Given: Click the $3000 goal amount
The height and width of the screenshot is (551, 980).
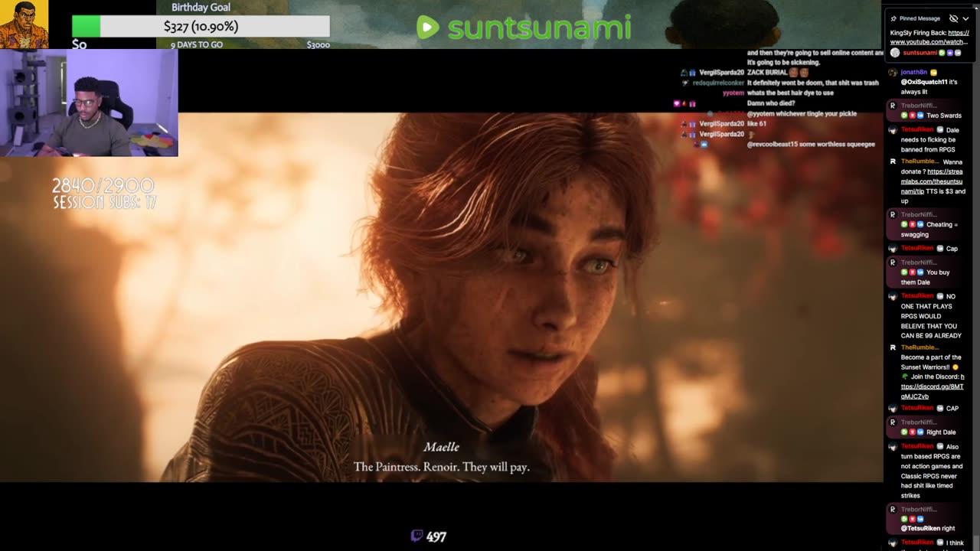Looking at the screenshot, I should (x=318, y=44).
